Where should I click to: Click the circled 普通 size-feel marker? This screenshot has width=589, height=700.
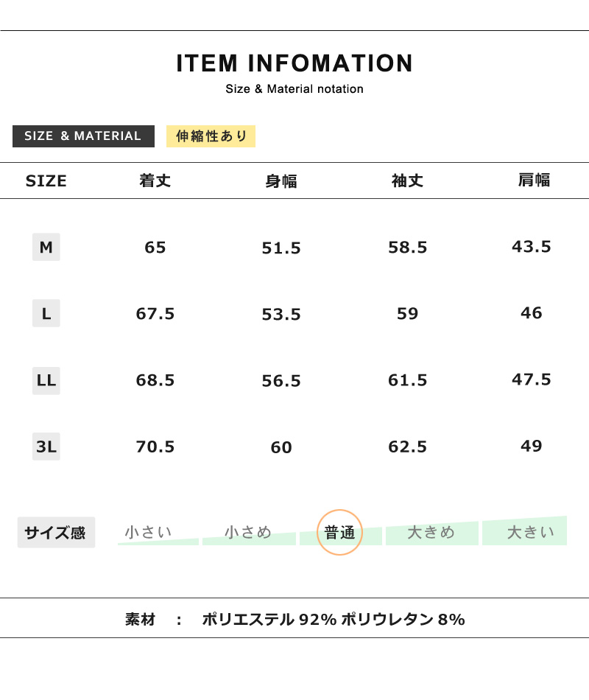[340, 532]
